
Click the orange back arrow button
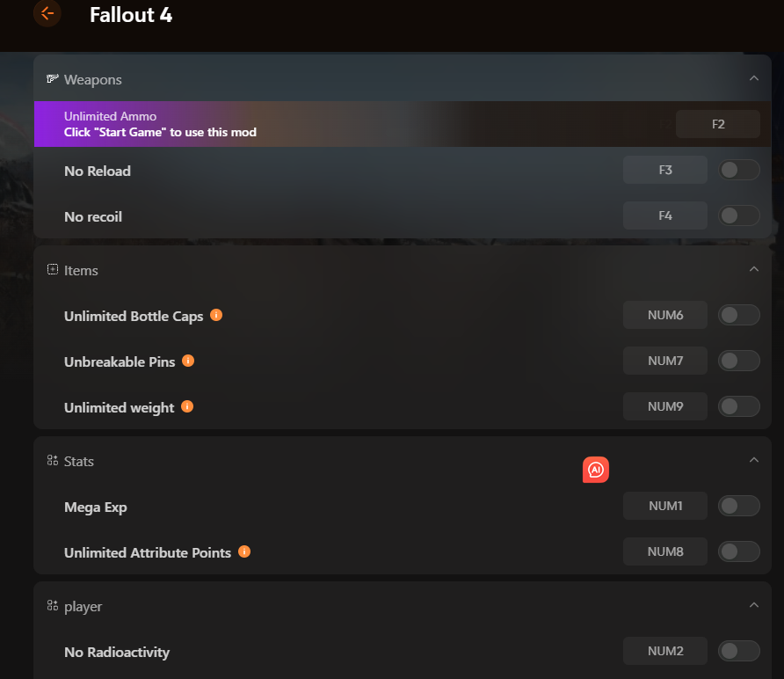47,13
